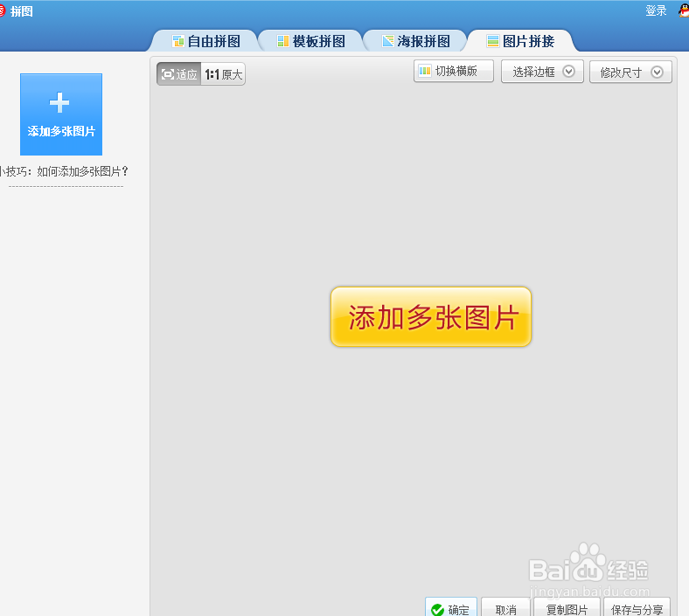Open the 自由拼图 tab
This screenshot has height=616, width=689.
click(206, 41)
